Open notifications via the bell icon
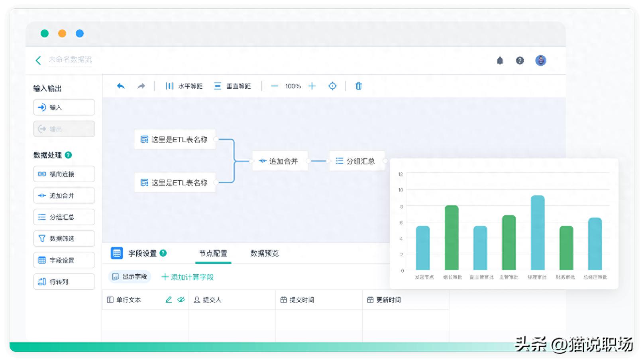644x363 pixels. (x=500, y=60)
